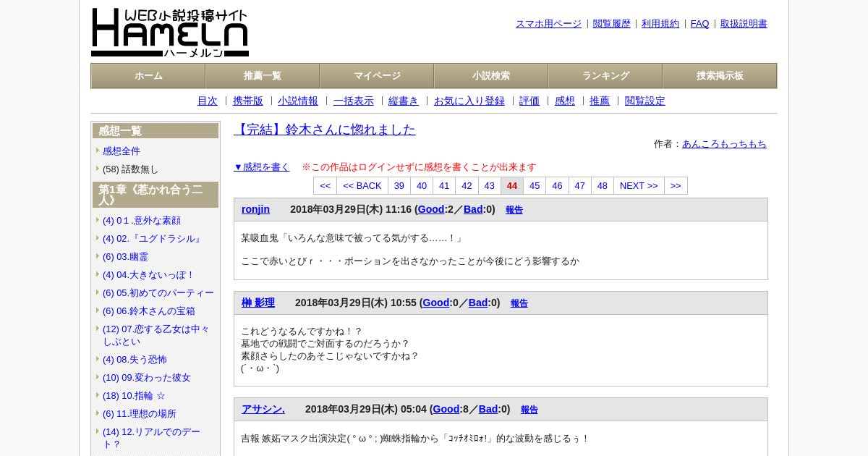This screenshot has height=456, width=868.
Task: Open 捜索掲示板 tab
Action: click(720, 76)
